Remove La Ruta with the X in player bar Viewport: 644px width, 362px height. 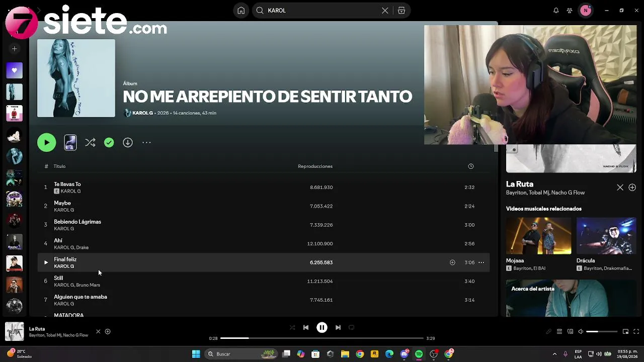(x=98, y=331)
